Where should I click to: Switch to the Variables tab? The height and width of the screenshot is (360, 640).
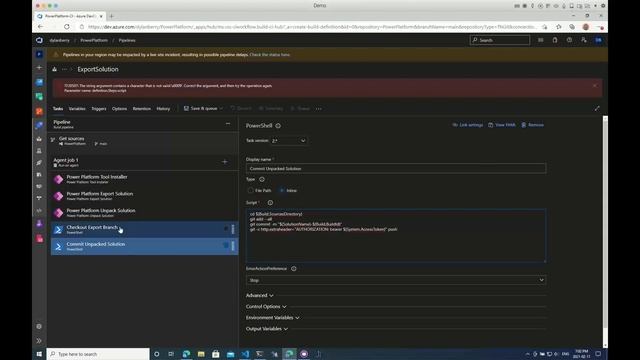[x=77, y=109]
